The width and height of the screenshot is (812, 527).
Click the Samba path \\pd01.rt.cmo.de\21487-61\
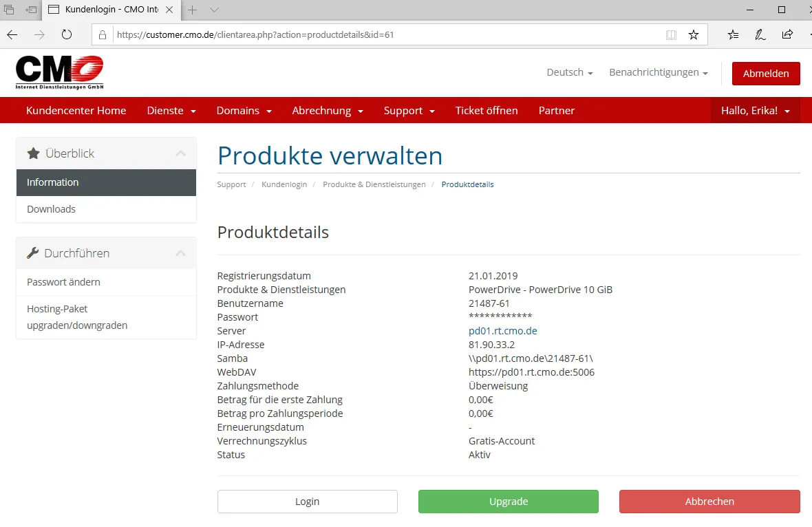[531, 358]
